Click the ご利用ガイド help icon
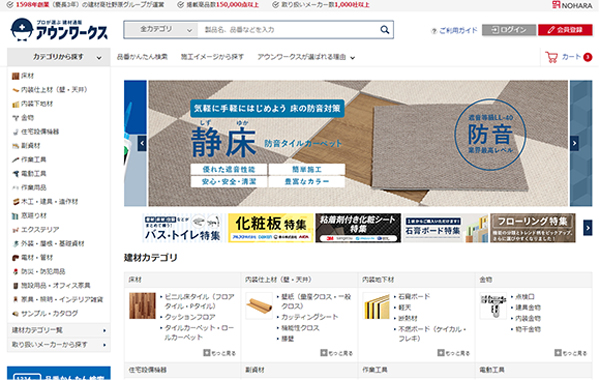Viewport: 600px width, 380px height. pyautogui.click(x=434, y=31)
